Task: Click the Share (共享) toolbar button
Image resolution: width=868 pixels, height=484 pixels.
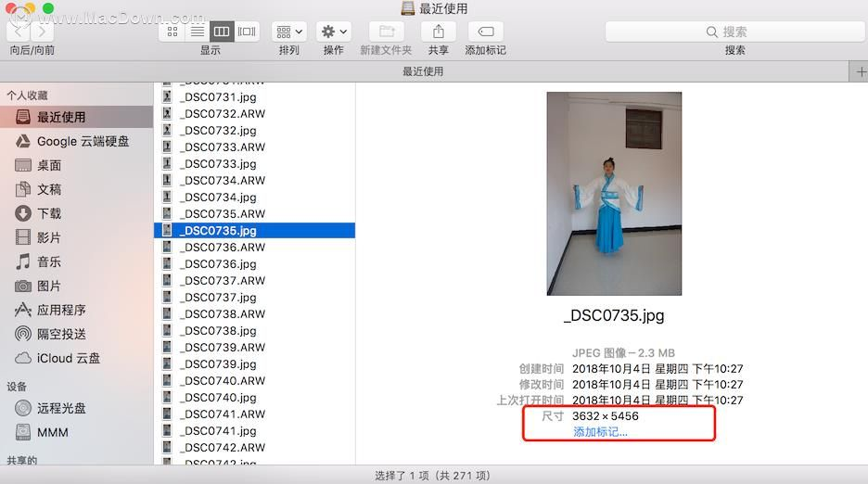Action: point(439,32)
